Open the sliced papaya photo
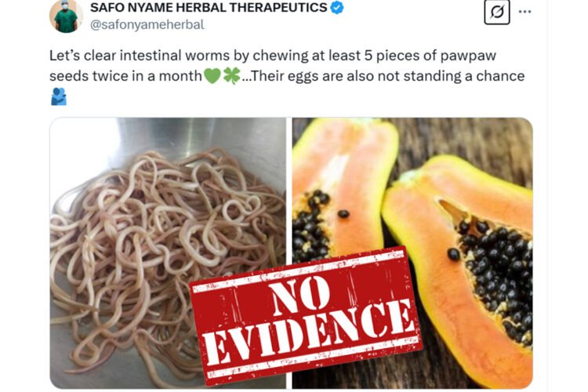The width and height of the screenshot is (588, 392). tap(412, 252)
